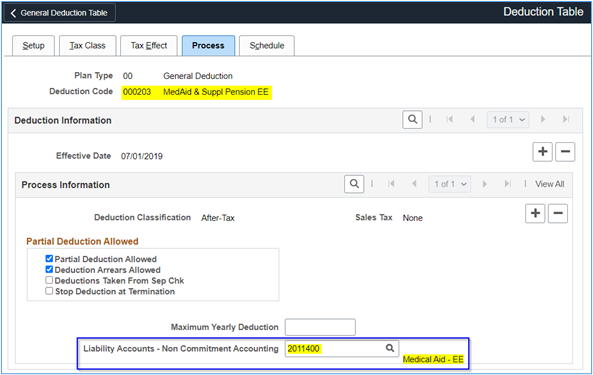
Task: Add a new Effective Date row
Action: click(x=543, y=152)
